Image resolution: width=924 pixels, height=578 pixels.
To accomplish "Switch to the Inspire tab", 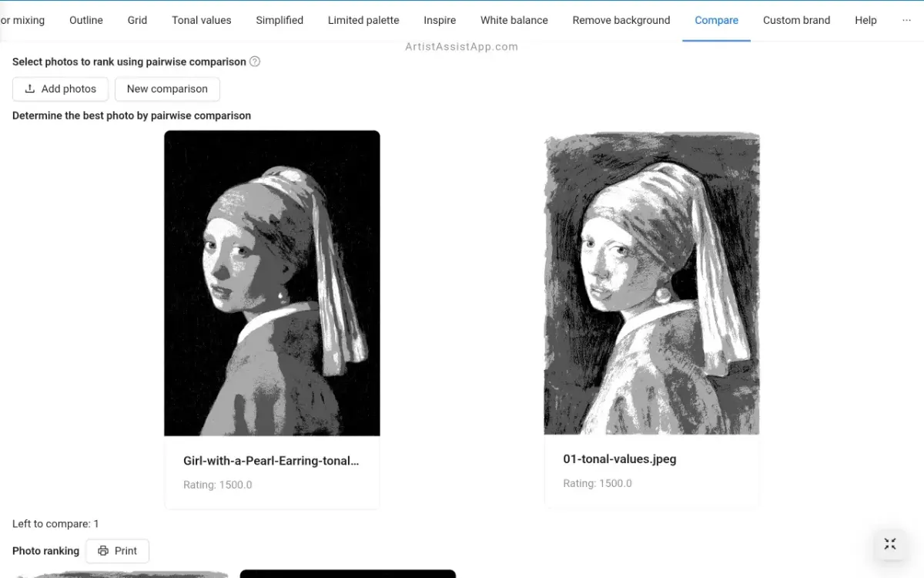I will point(440,20).
